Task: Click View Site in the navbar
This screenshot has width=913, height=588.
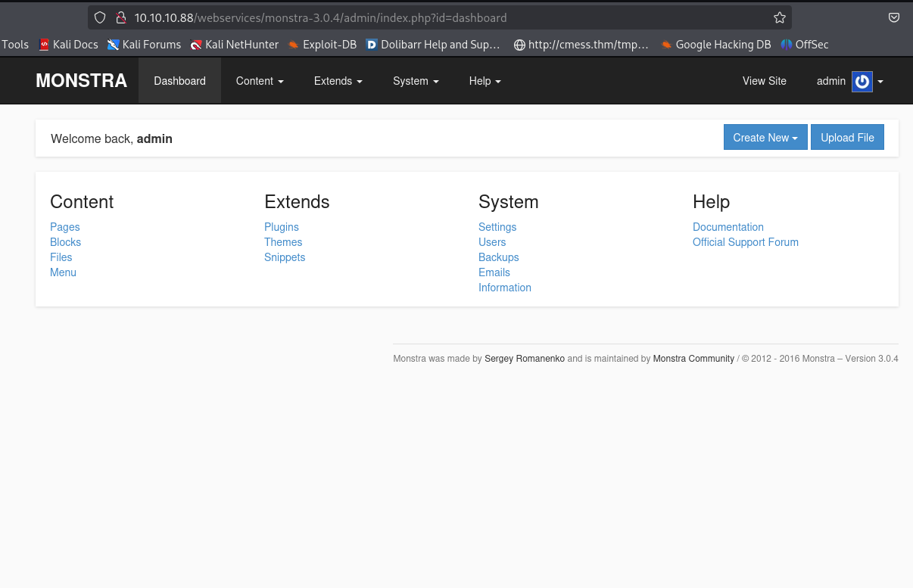Action: 765,81
